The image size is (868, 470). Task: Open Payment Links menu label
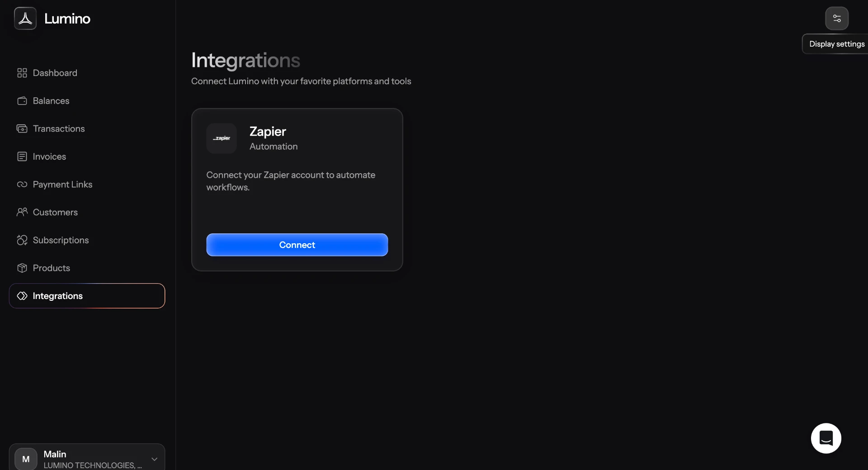pos(62,185)
